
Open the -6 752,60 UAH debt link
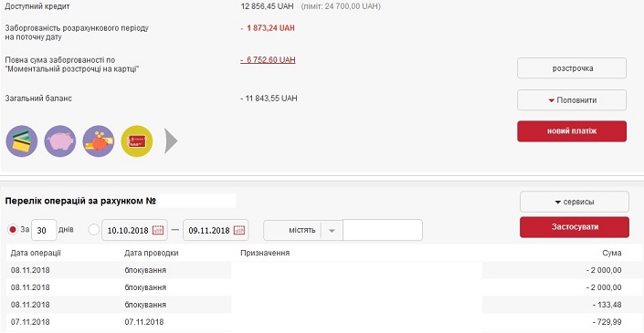[x=268, y=60]
